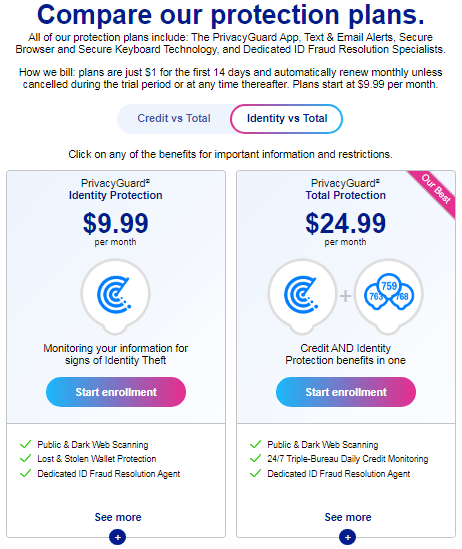The height and width of the screenshot is (549, 462).
Task: Open Dedicated ID Fraud Resolution Agent in Total plan
Action: (338, 474)
